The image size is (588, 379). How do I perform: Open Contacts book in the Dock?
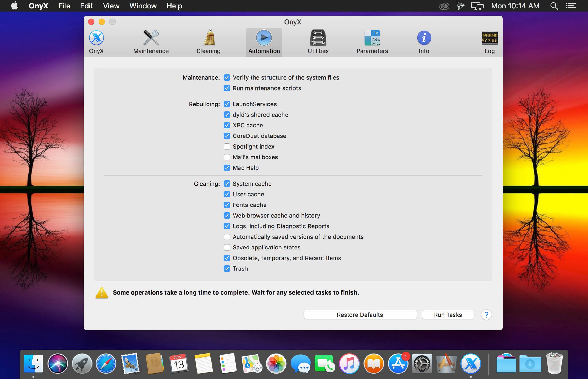point(155,363)
